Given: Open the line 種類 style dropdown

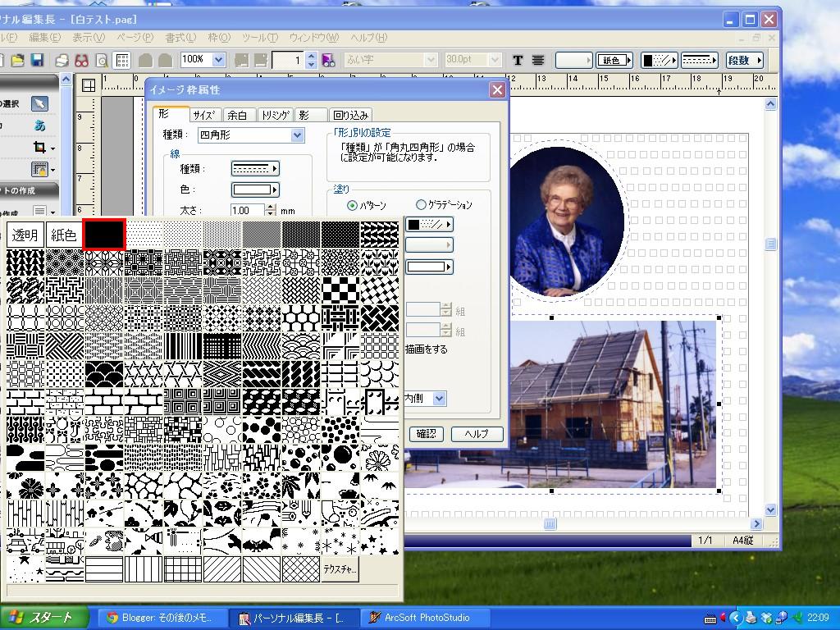Looking at the screenshot, I should coord(256,169).
